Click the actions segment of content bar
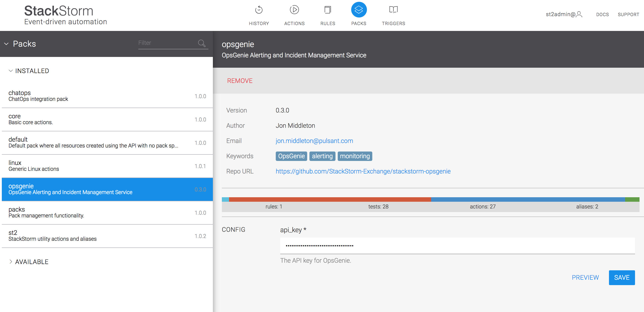Viewport: 644px width, 312px height. pyautogui.click(x=527, y=199)
